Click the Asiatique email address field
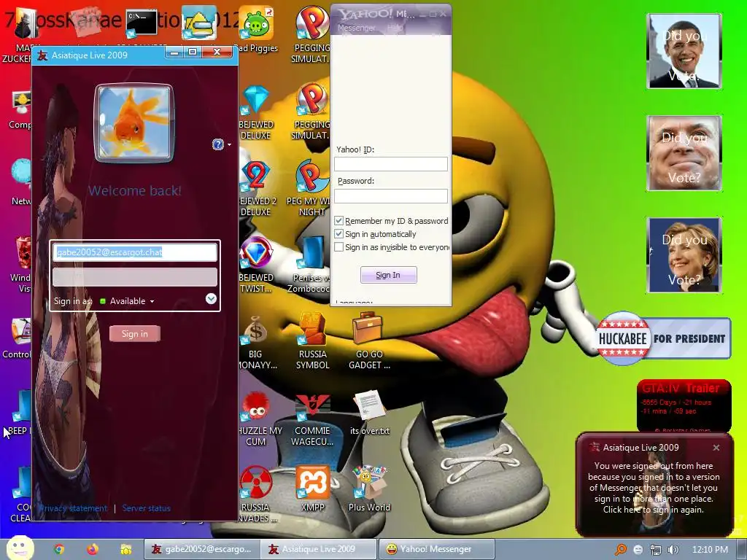Screen dimensions: 747x560 (135, 252)
